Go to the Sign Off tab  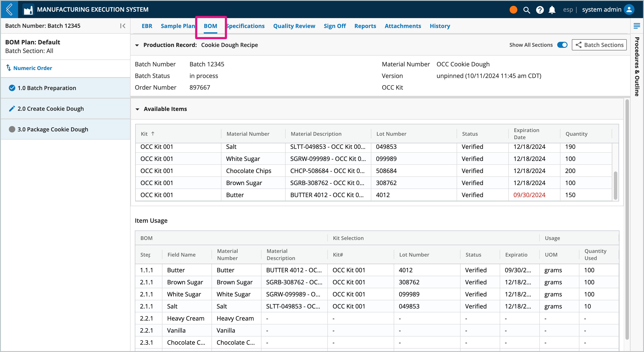(335, 26)
